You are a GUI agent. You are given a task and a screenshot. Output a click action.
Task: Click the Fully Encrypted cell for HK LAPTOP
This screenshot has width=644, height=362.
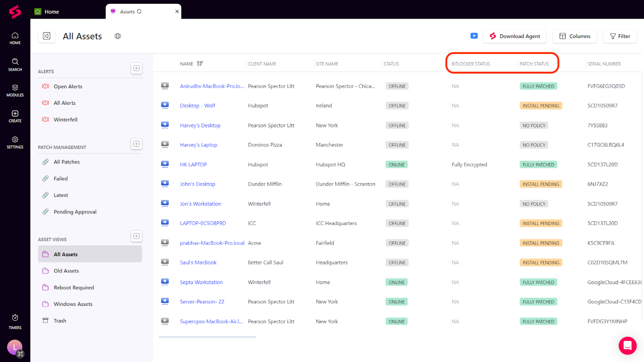pyautogui.click(x=469, y=164)
